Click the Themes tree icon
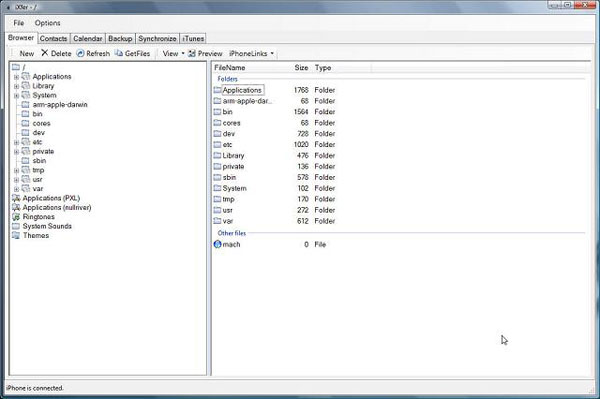 pos(16,235)
